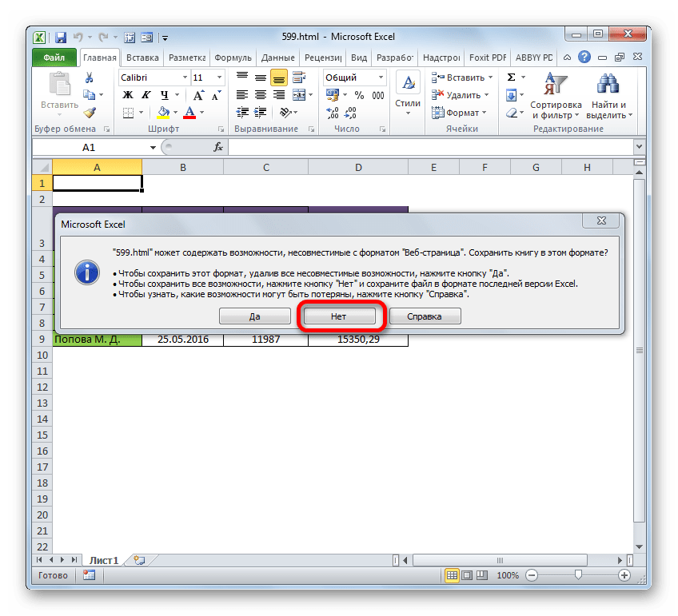This screenshot has width=678, height=616.
Task: Switch to the Foxit PDF tab
Action: 488,58
